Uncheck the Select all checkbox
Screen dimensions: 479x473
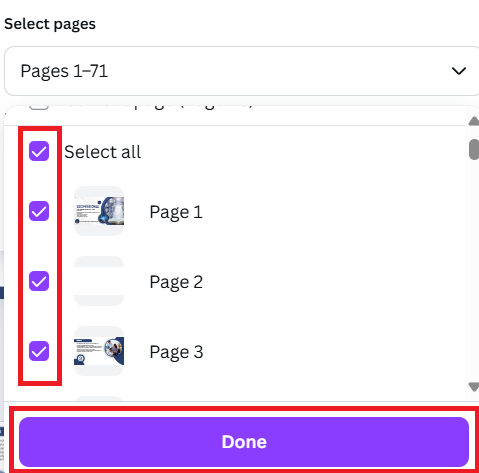click(39, 151)
